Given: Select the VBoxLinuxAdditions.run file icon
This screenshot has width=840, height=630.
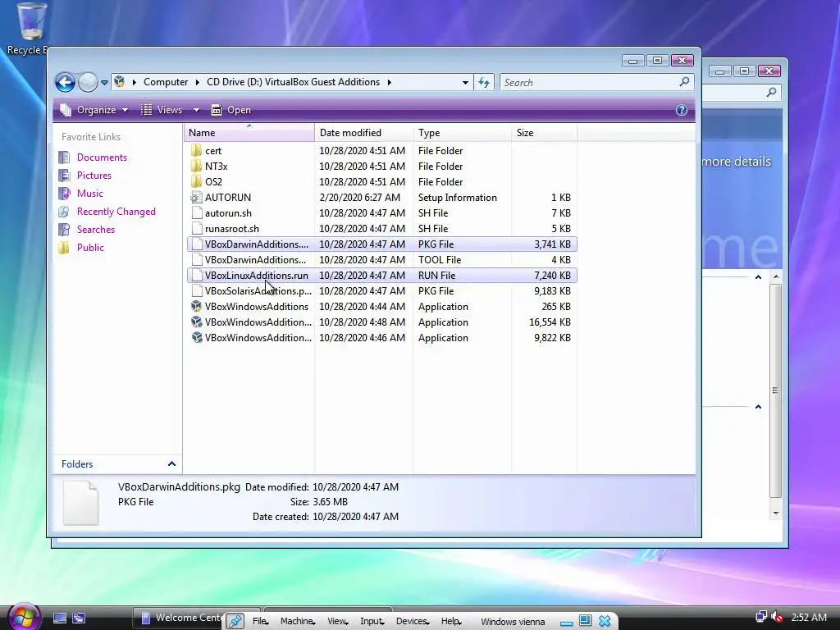Looking at the screenshot, I should tap(197, 275).
